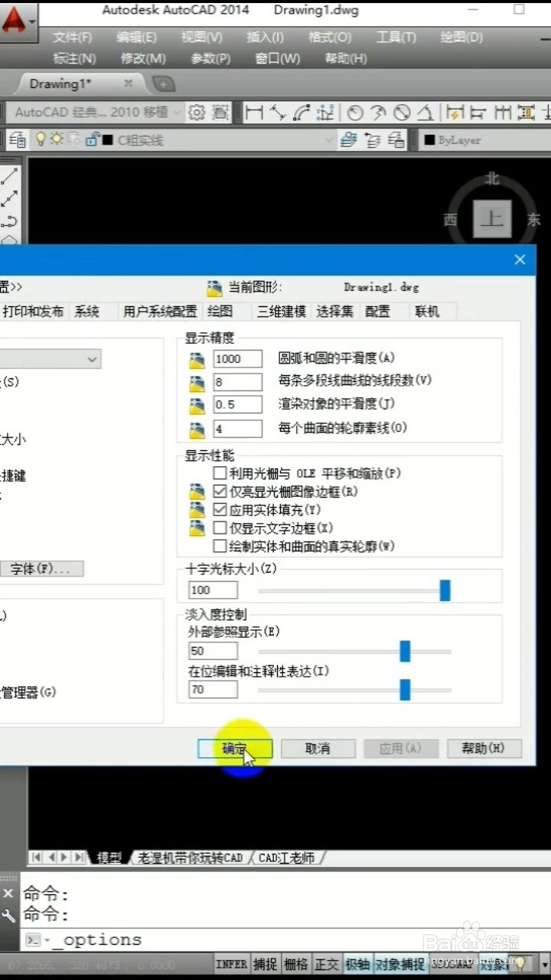Image resolution: width=551 pixels, height=980 pixels.
Task: Open the 文件(F) menu
Action: [x=72, y=38]
